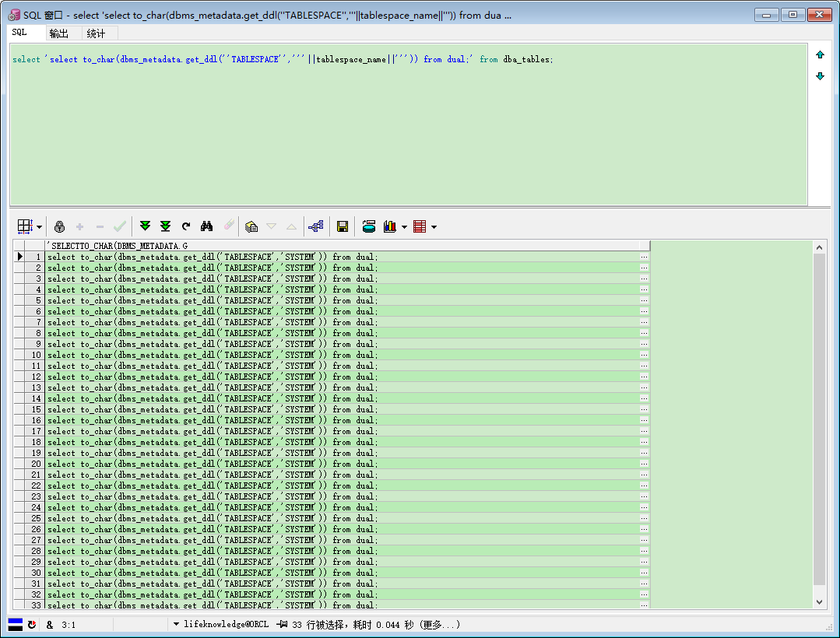
Task: Expand the chart icon dropdown arrow
Action: (x=404, y=227)
